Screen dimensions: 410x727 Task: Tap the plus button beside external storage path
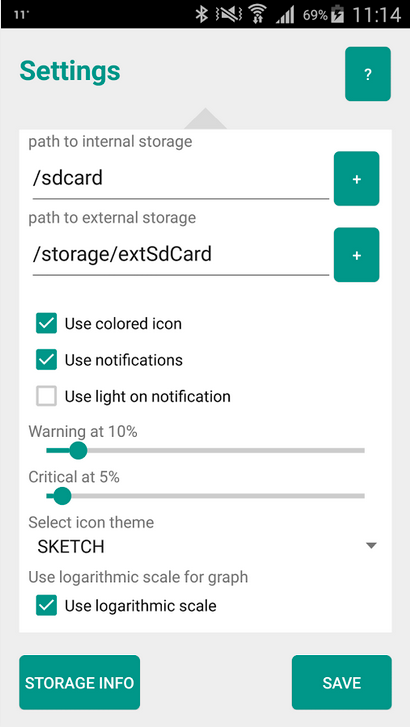(x=357, y=255)
